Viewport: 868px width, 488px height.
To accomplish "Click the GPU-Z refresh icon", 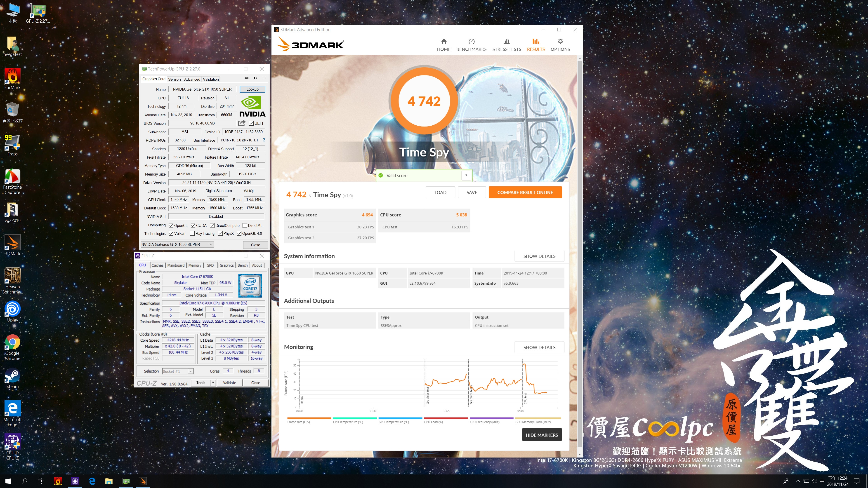I will (255, 78).
